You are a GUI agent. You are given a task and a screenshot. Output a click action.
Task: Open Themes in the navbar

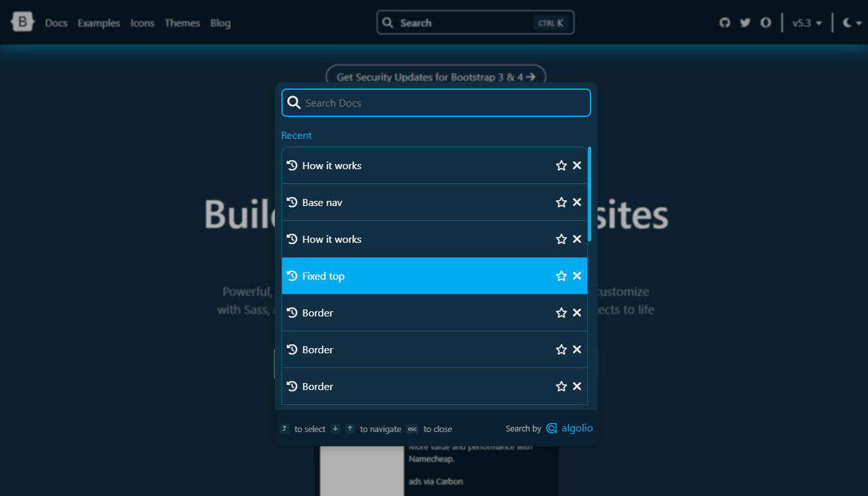(182, 23)
